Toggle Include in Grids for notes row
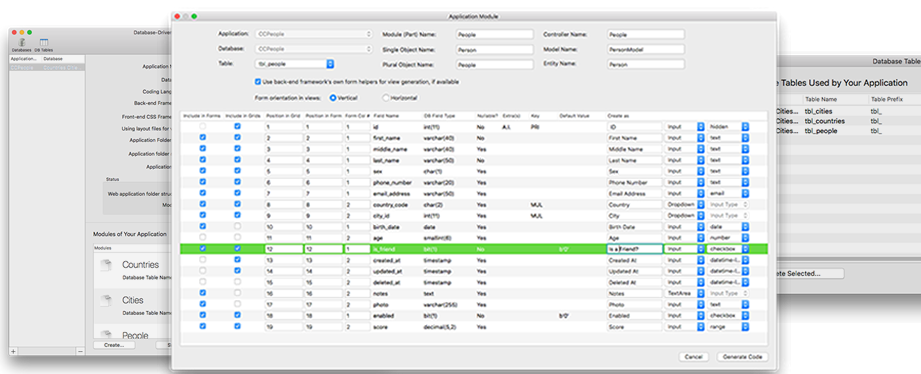 (x=237, y=293)
